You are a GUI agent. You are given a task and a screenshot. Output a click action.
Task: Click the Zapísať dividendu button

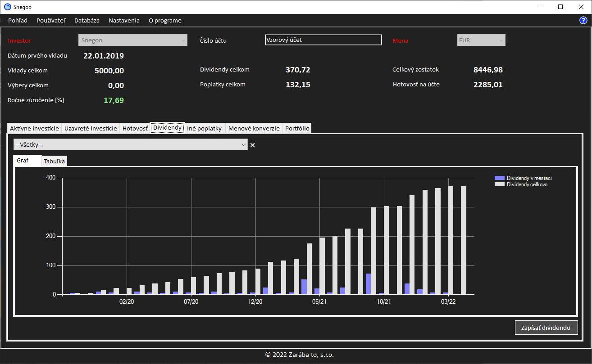(546, 328)
